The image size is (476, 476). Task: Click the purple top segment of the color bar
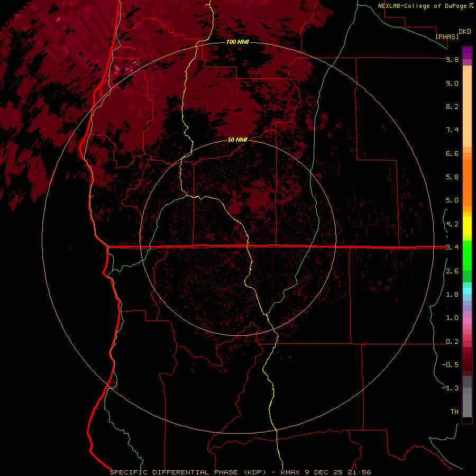coord(467,53)
